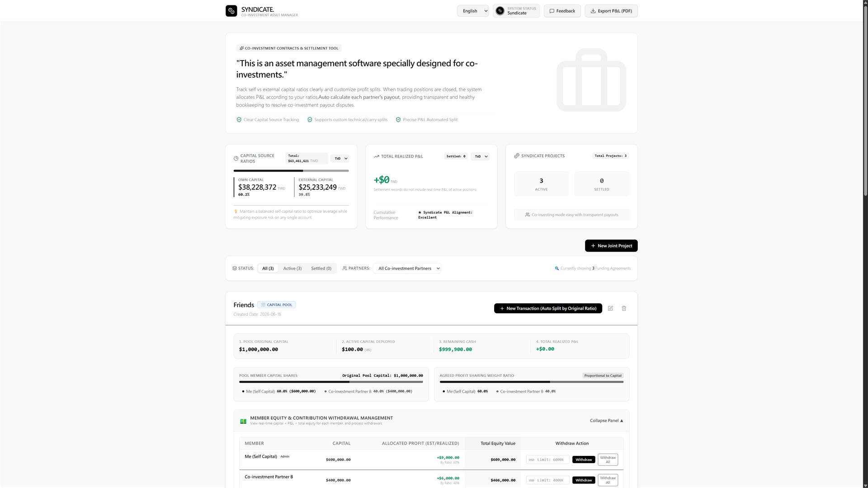This screenshot has height=488, width=868.
Task: Click the Syndicate Projects link icon
Action: 517,156
